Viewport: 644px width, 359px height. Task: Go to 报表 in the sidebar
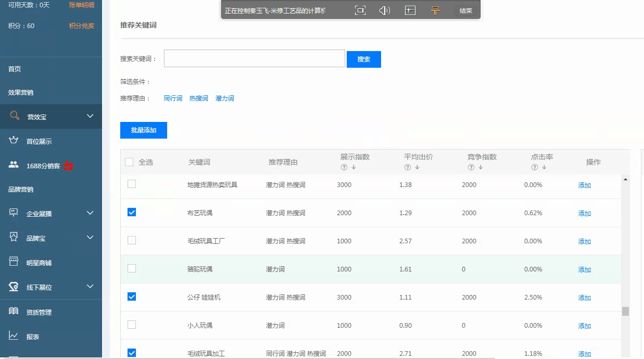coord(33,337)
